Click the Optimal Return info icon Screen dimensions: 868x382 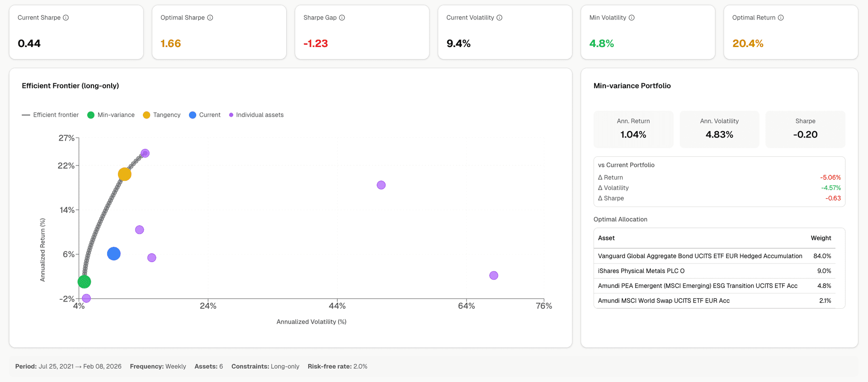(781, 18)
